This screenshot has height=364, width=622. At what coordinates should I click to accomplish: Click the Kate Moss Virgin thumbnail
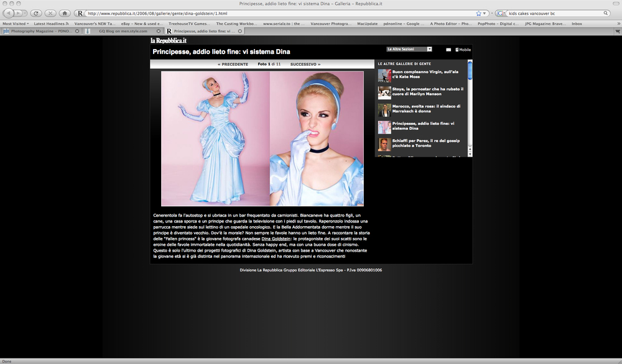tap(384, 76)
